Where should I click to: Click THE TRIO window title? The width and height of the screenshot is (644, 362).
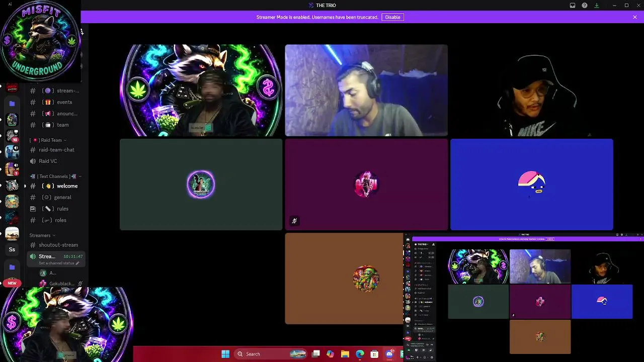326,6
